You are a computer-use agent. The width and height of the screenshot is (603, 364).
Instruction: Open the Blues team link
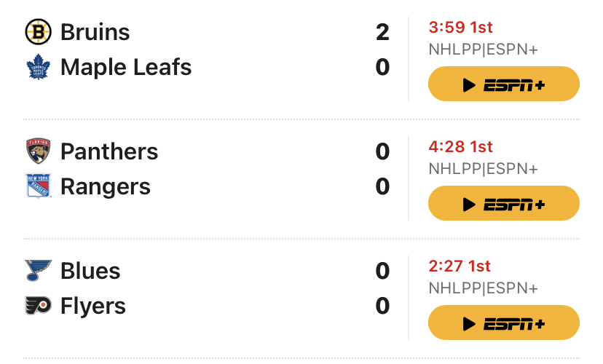pos(90,271)
